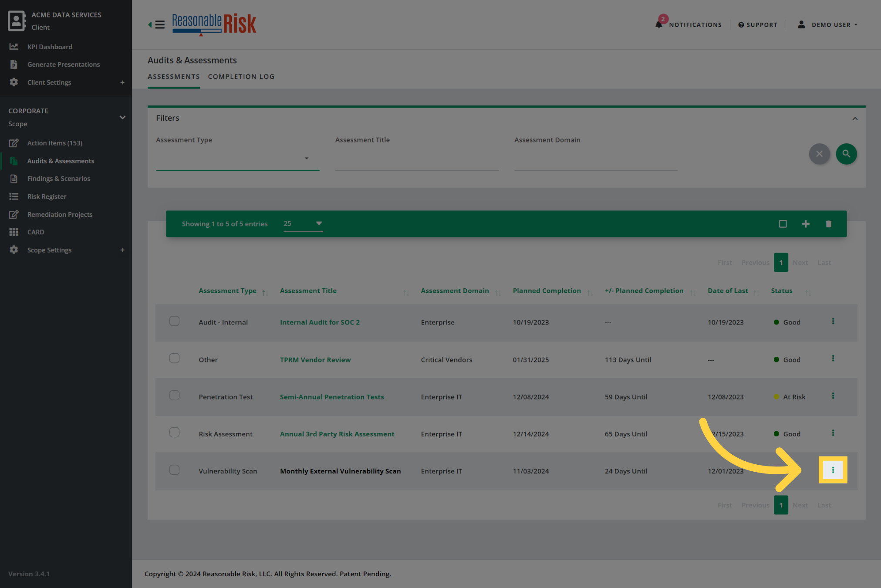This screenshot has width=881, height=588.
Task: Open the entries-per-page 25 dropdown
Action: pyautogui.click(x=303, y=223)
